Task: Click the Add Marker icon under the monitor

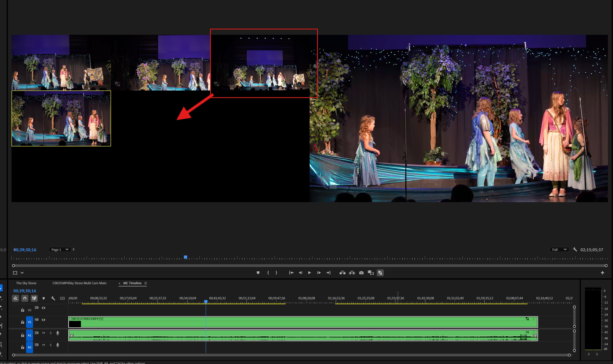Action: [258, 273]
